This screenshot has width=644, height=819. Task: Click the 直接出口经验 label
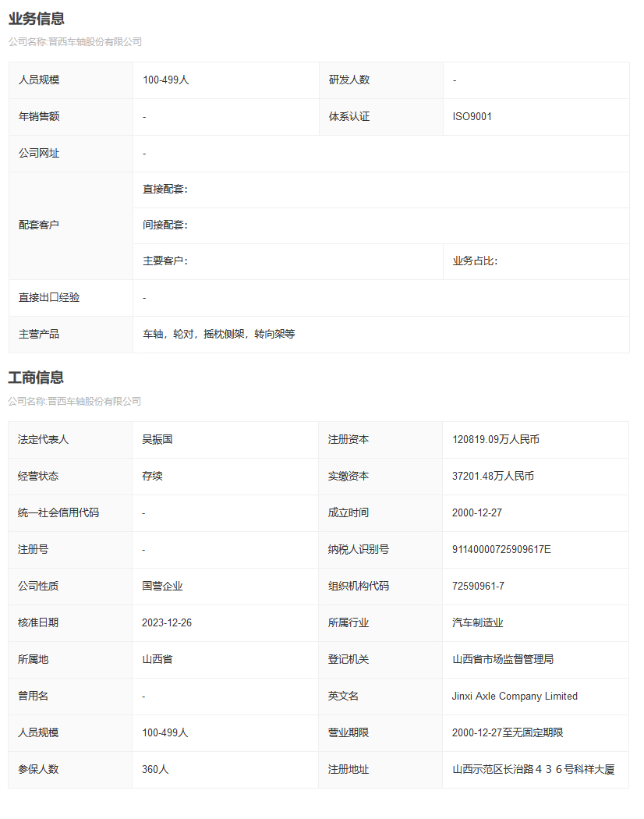[49, 298]
